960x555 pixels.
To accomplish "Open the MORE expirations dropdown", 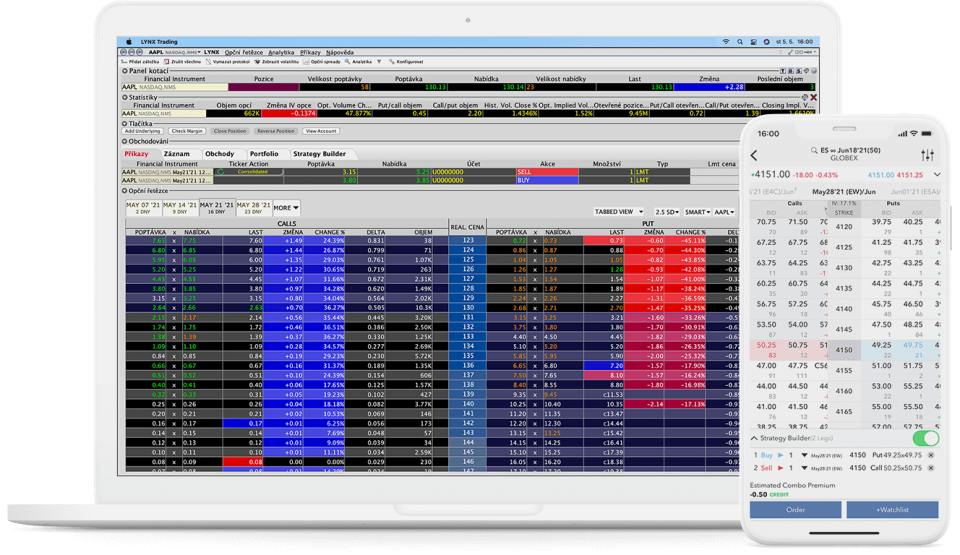I will coord(286,208).
